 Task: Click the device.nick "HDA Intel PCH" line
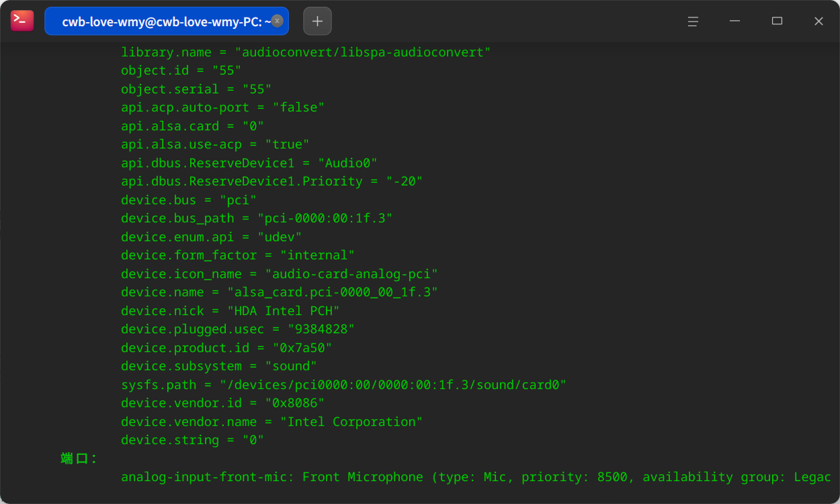230,310
